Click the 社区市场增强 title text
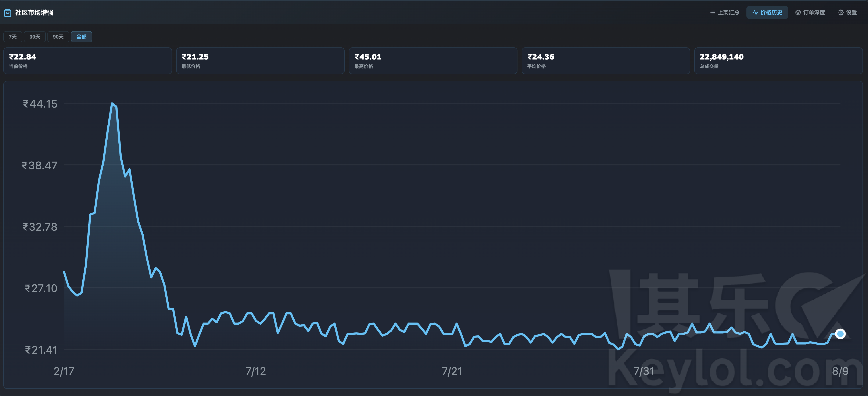The height and width of the screenshot is (396, 868). (x=34, y=13)
